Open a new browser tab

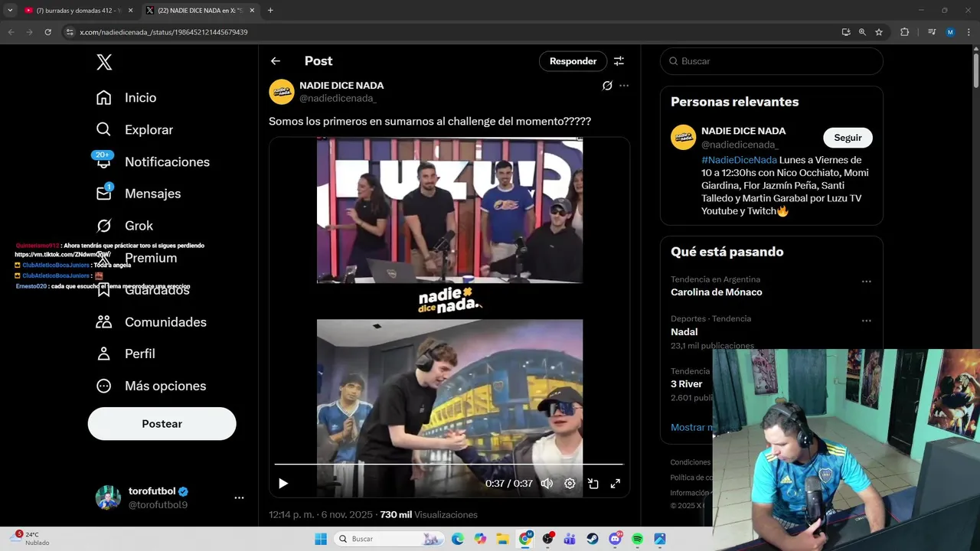(x=270, y=11)
